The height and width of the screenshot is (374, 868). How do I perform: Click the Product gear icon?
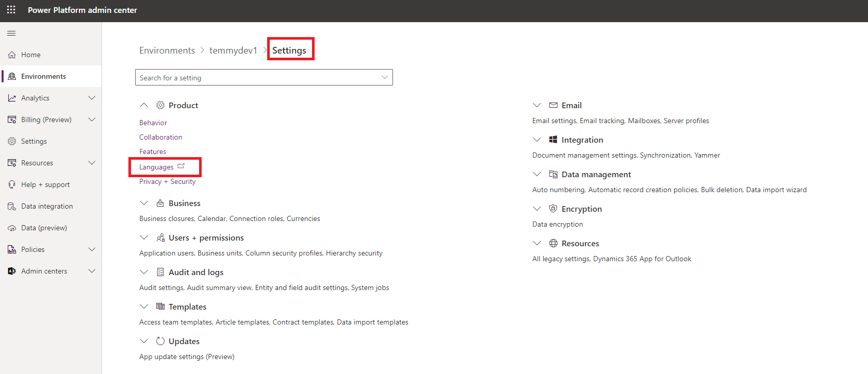coord(160,105)
